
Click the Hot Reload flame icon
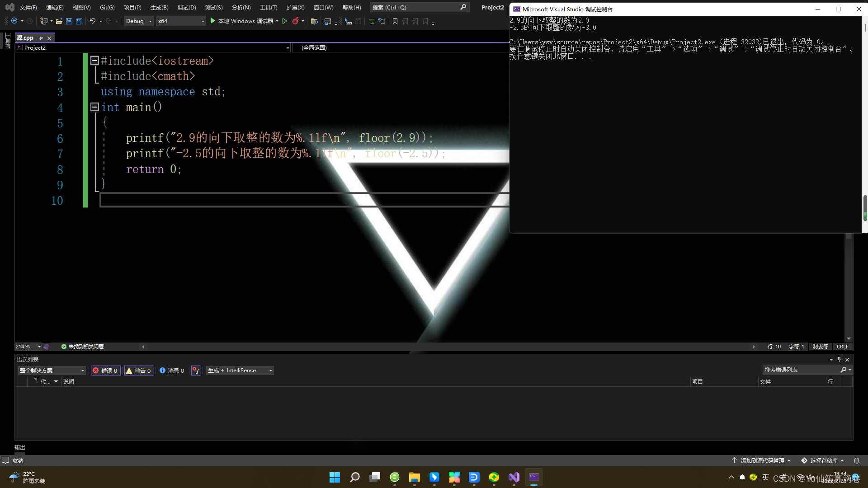point(296,21)
